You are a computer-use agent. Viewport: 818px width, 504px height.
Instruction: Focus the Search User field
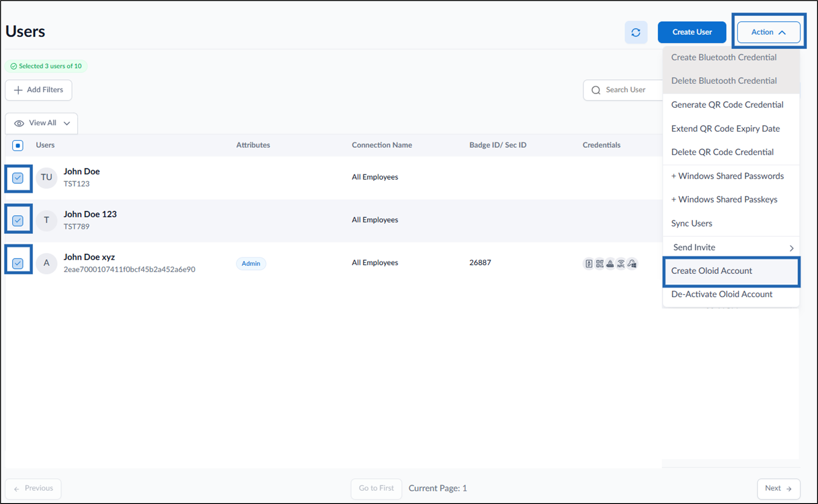(623, 90)
